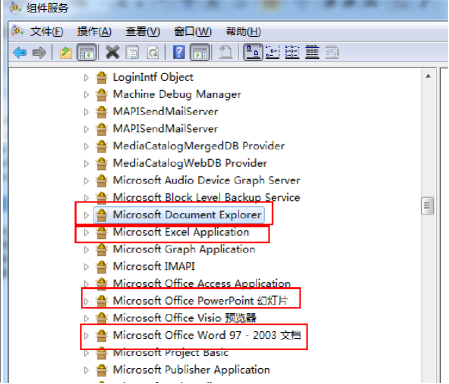449x384 pixels.
Task: Open the 文件(F) menu
Action: tap(46, 32)
